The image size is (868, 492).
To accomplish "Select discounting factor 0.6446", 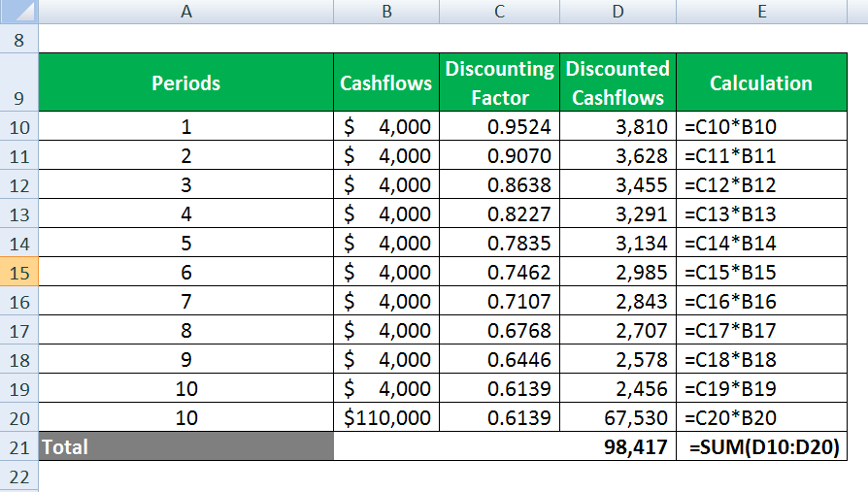I will (499, 359).
